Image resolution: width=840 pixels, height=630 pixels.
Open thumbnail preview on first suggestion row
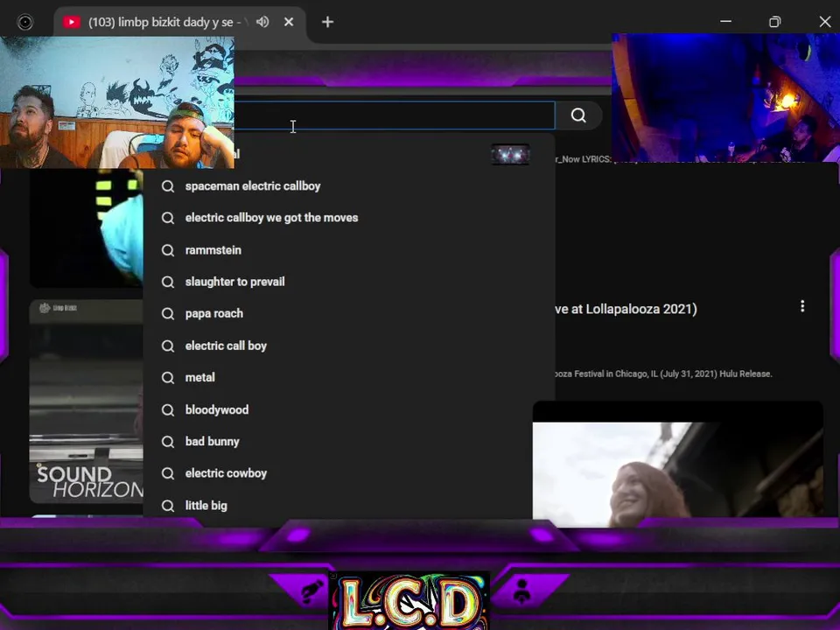point(510,154)
